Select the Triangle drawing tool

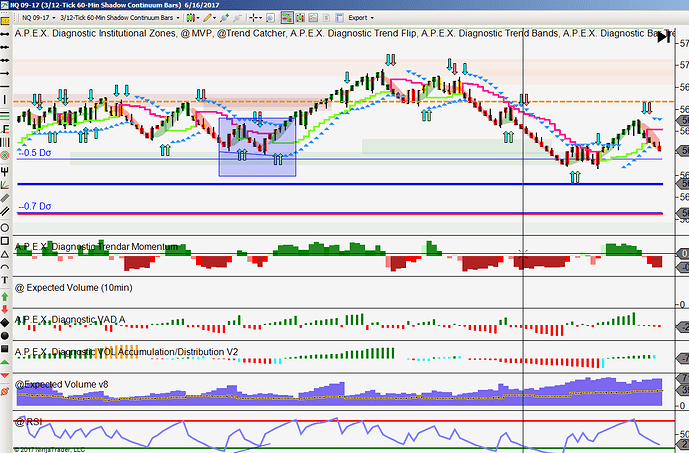pyautogui.click(x=5, y=254)
